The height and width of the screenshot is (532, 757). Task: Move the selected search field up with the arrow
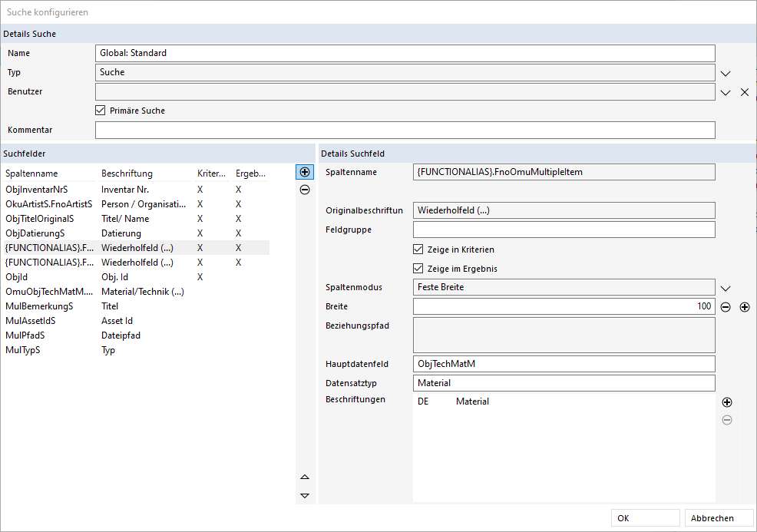305,477
